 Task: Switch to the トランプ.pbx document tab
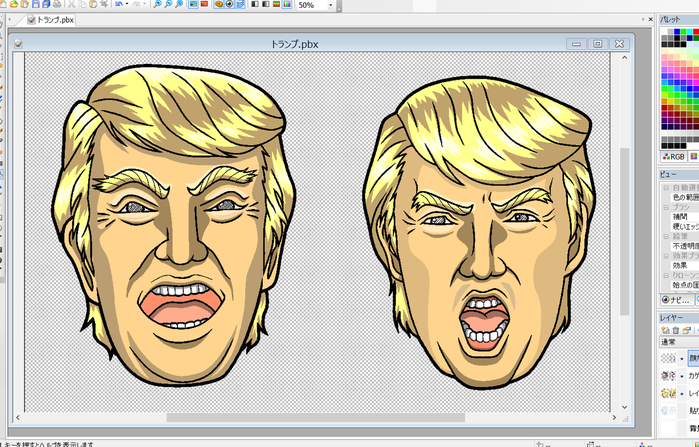(50, 20)
